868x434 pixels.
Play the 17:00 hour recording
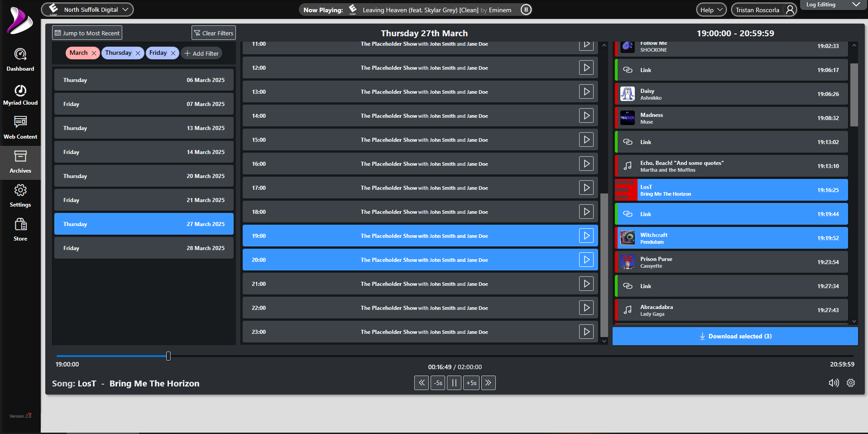(x=586, y=188)
